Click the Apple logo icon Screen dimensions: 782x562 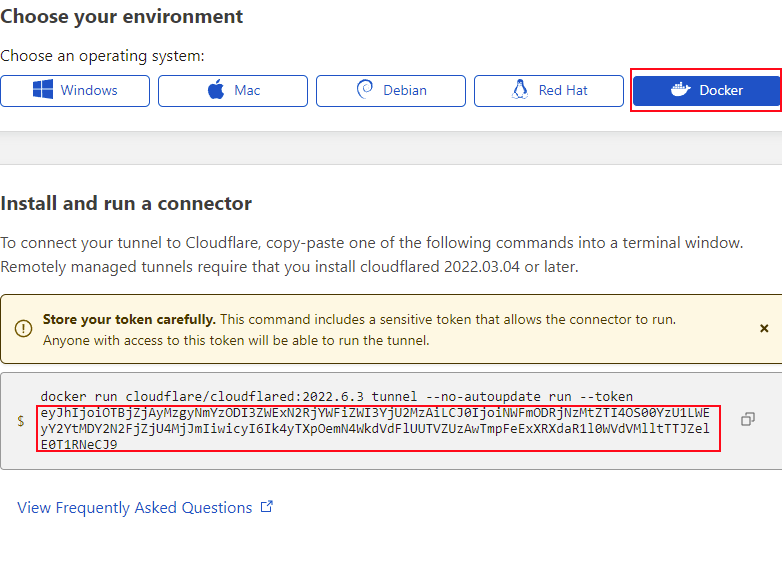tap(216, 90)
